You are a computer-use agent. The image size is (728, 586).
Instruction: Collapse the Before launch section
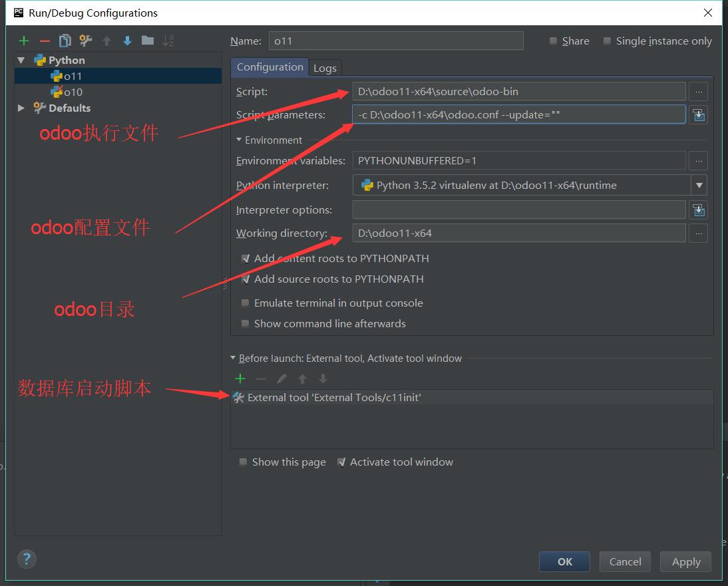pos(233,358)
